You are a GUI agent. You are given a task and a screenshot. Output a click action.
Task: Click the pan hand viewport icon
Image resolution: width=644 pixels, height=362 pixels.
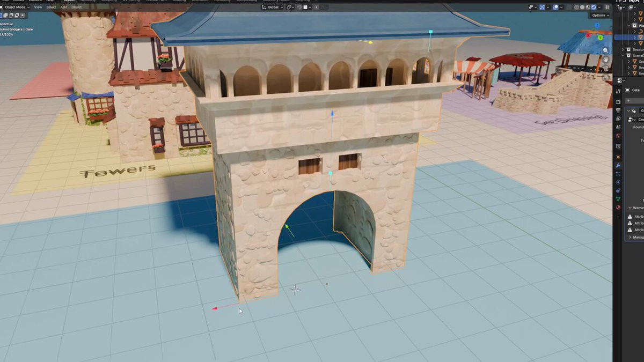pos(605,60)
